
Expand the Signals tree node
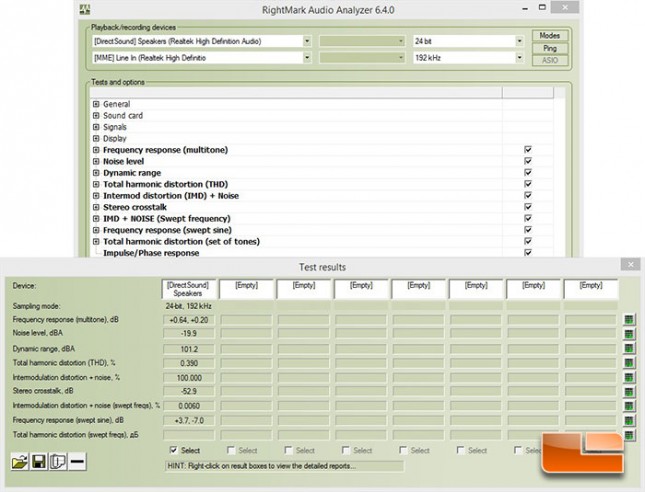click(x=96, y=127)
